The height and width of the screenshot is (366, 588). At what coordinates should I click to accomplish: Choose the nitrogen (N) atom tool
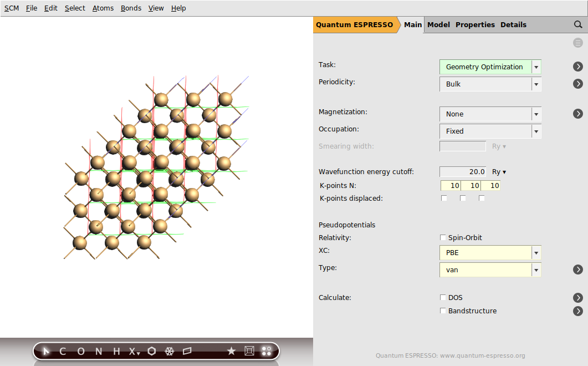coord(99,352)
